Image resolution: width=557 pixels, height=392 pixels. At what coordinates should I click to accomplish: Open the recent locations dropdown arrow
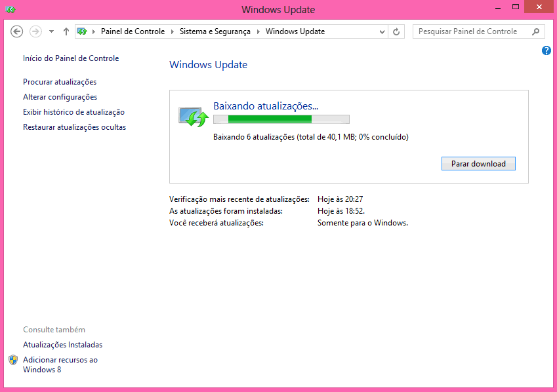coord(51,31)
